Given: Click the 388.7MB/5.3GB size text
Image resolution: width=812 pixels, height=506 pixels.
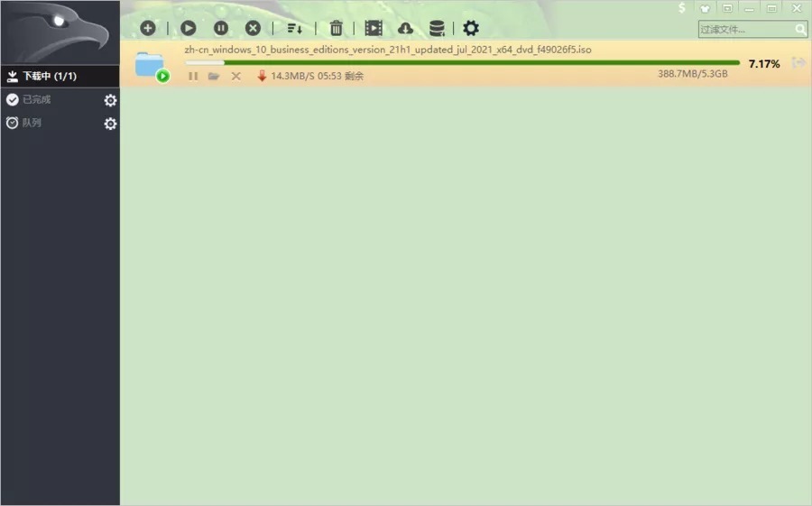Looking at the screenshot, I should (x=692, y=74).
